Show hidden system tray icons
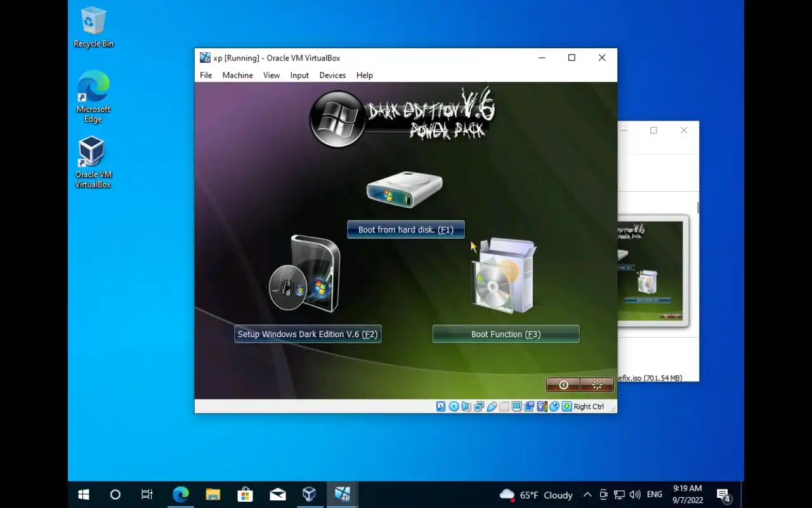Viewport: 812px width, 508px height. coord(587,495)
